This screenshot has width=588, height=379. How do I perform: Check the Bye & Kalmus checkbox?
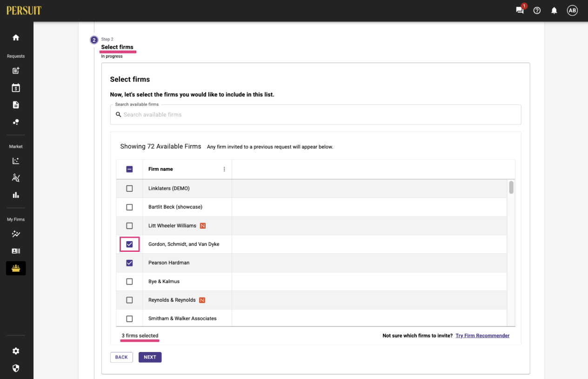pos(129,282)
